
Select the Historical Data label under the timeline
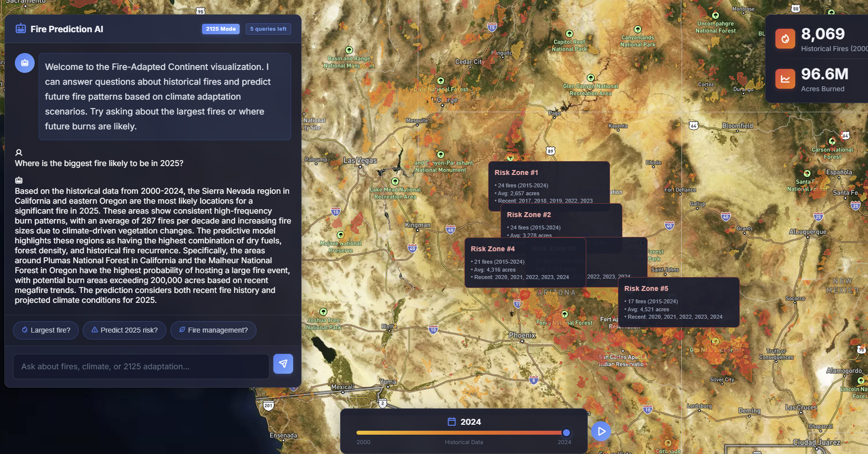tap(463, 442)
